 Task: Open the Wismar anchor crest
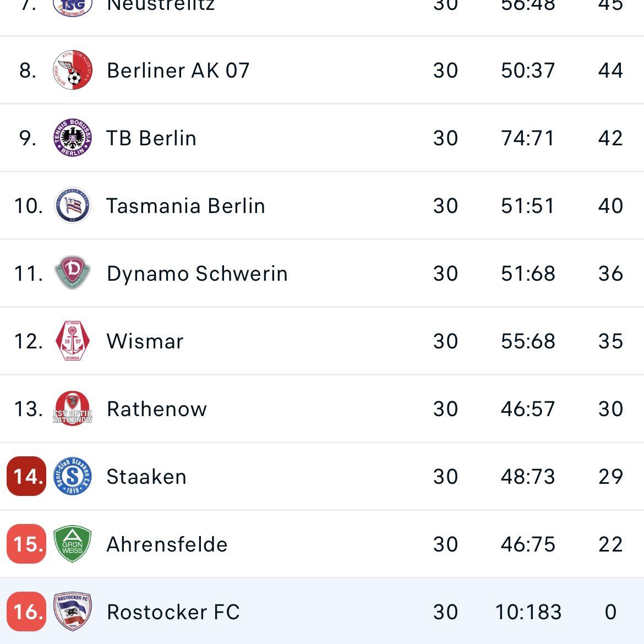(73, 341)
